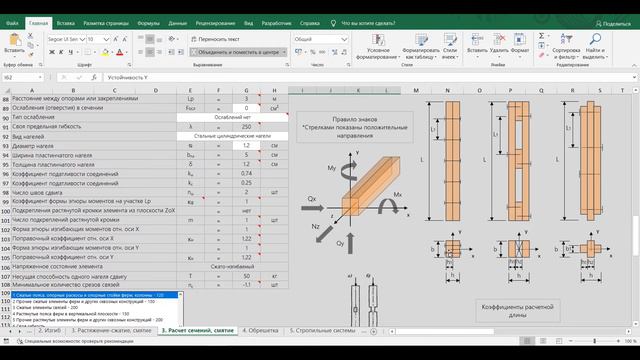This screenshot has width=640, height=360.
Task: Add a new sheet with plus button
Action: (373, 331)
